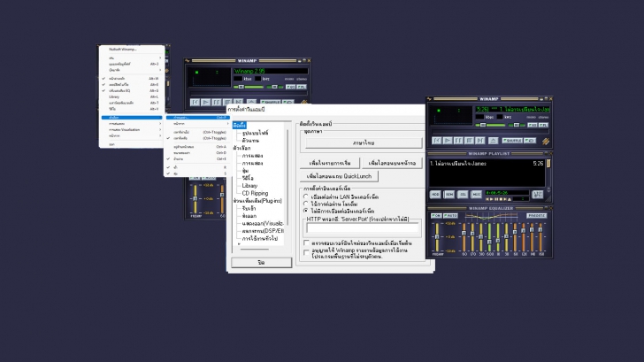The width and height of the screenshot is (644, 362).
Task: Toggle the equalizer AUTO button
Action: click(x=450, y=215)
